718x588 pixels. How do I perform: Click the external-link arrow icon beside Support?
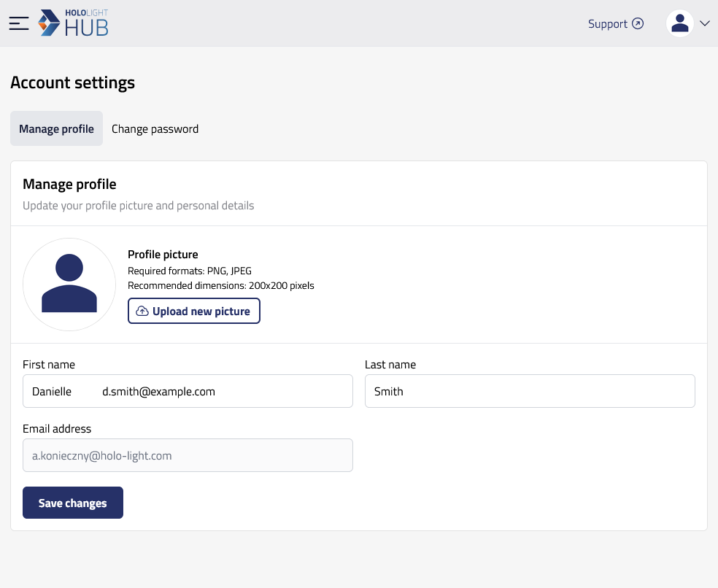pyautogui.click(x=638, y=23)
